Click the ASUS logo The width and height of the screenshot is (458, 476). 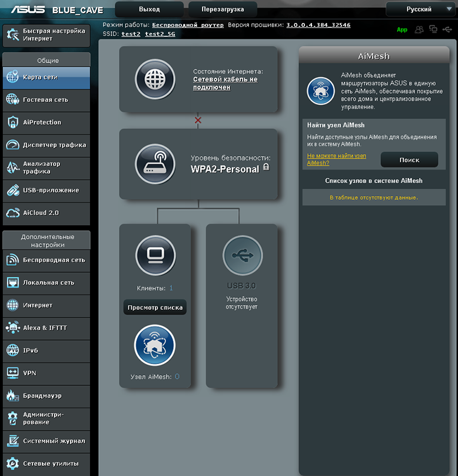pyautogui.click(x=28, y=9)
